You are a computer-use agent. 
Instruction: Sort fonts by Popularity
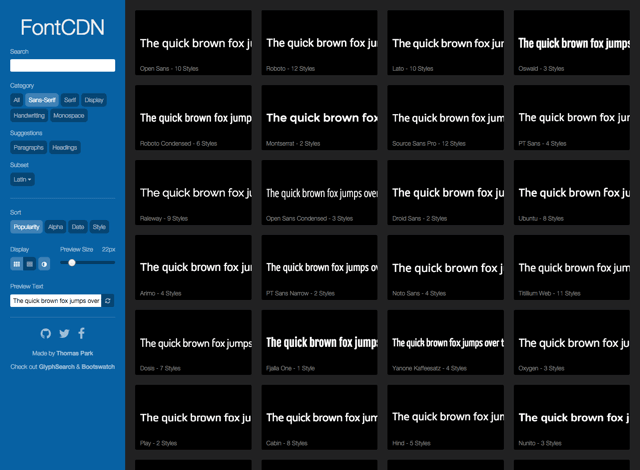(26, 227)
